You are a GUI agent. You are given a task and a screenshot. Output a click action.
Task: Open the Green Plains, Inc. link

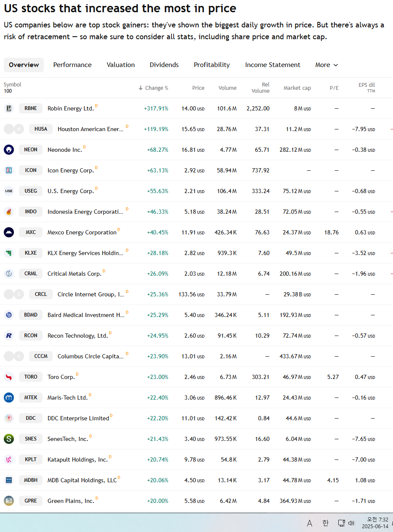pyautogui.click(x=71, y=501)
